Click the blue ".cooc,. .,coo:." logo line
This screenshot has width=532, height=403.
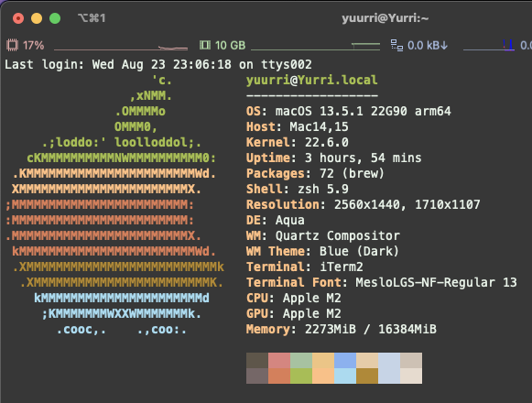point(121,330)
